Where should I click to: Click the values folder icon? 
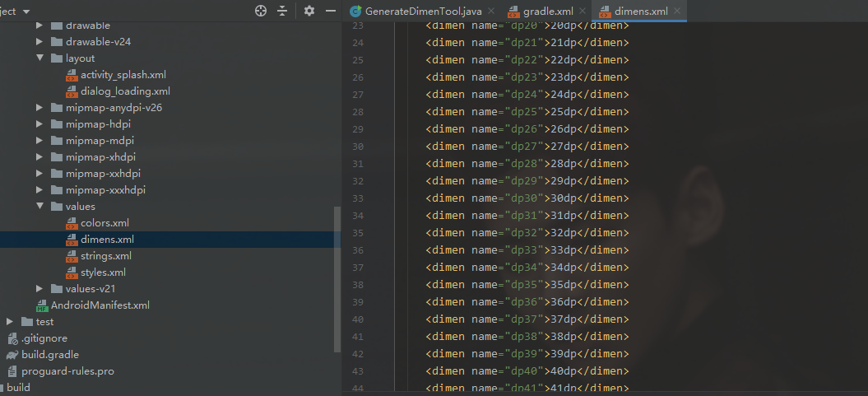pyautogui.click(x=57, y=207)
